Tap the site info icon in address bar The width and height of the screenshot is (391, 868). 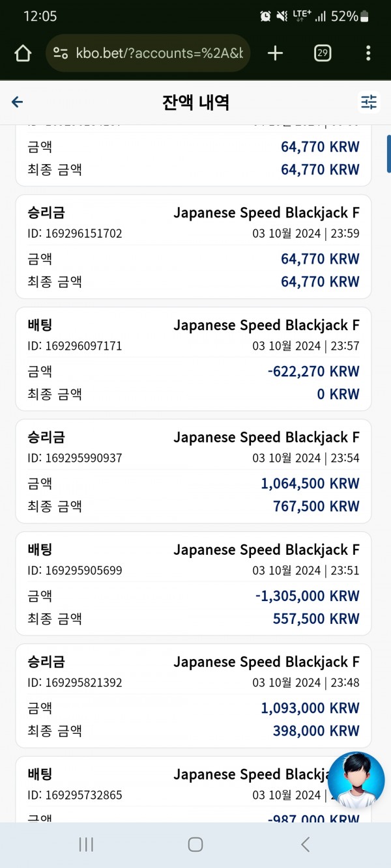pyautogui.click(x=61, y=53)
